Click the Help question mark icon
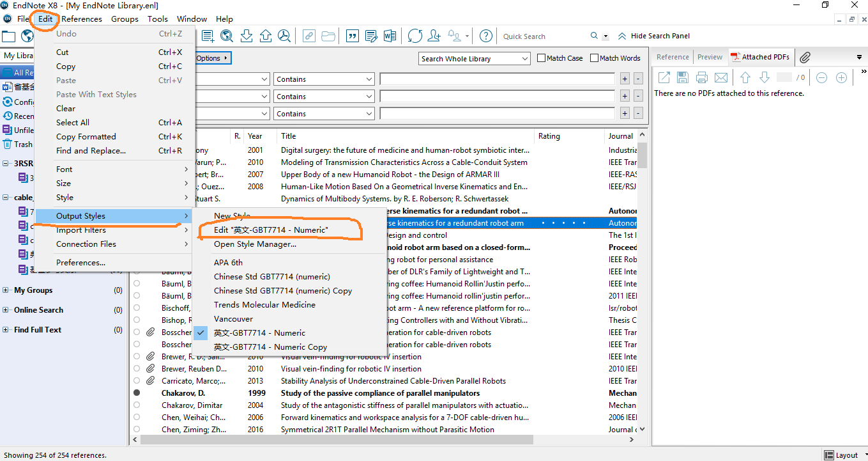The height and width of the screenshot is (461, 868). coord(486,36)
